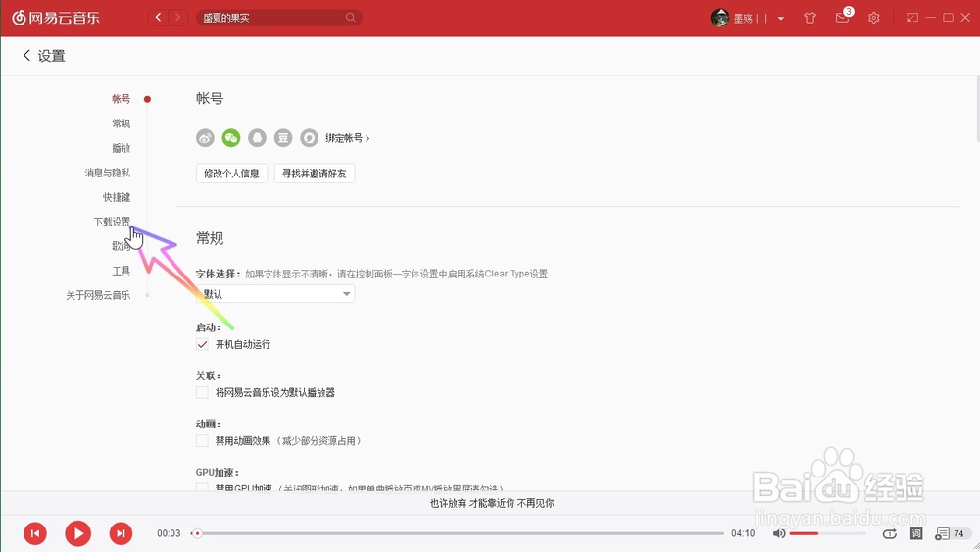Bind the QQ account icon
Viewport: 980px width, 552px height.
[x=257, y=138]
